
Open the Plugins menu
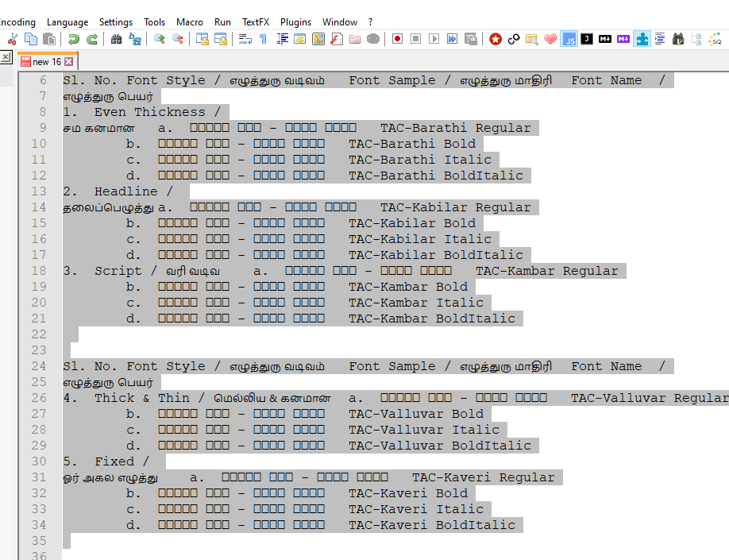(x=295, y=22)
